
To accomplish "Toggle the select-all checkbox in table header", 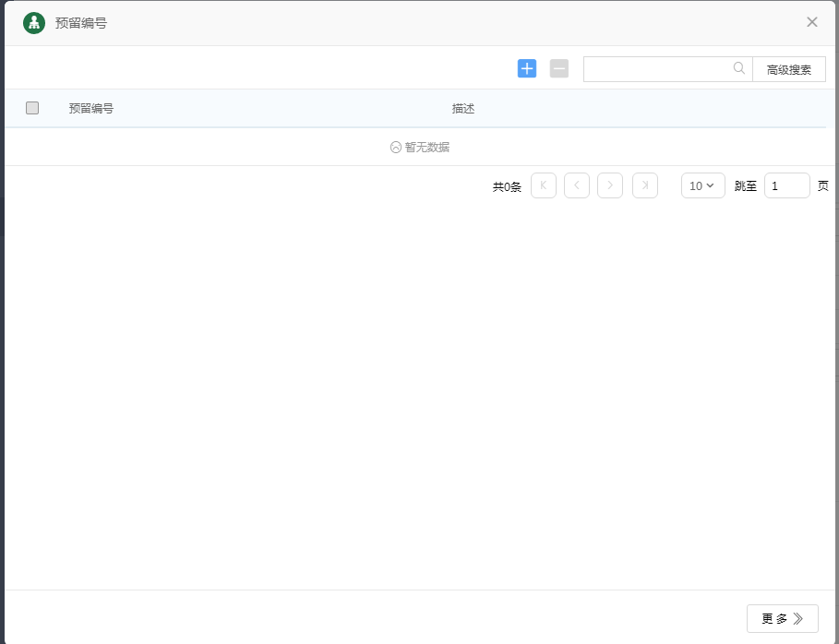I will [x=32, y=108].
